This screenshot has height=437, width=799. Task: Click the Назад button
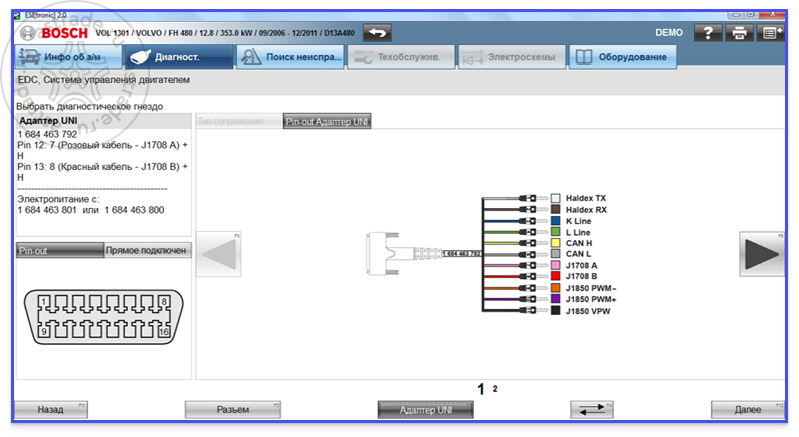(50, 409)
